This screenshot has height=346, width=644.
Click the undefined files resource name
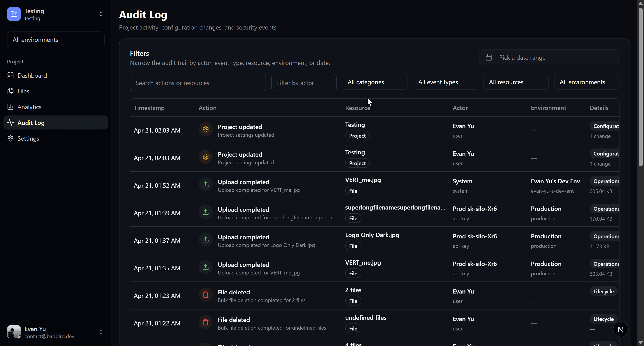[x=366, y=318]
